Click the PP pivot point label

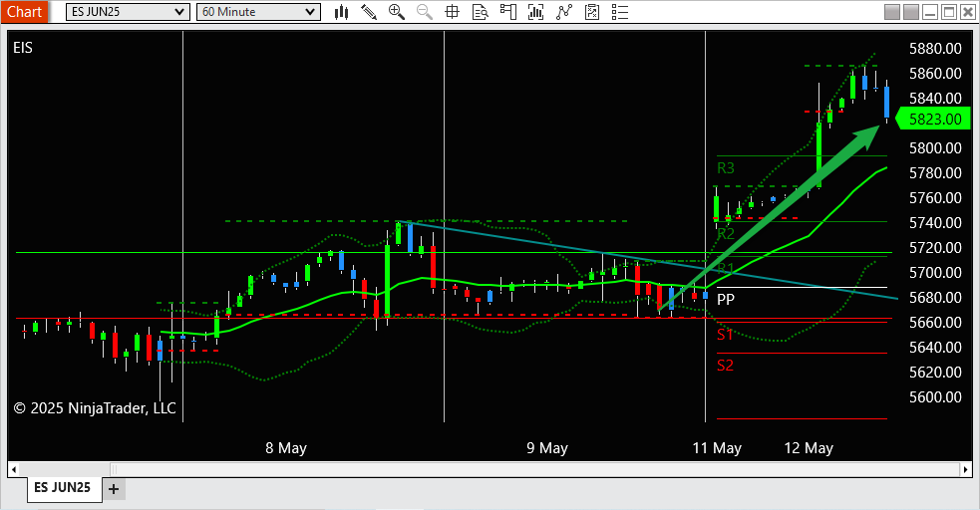tap(726, 299)
